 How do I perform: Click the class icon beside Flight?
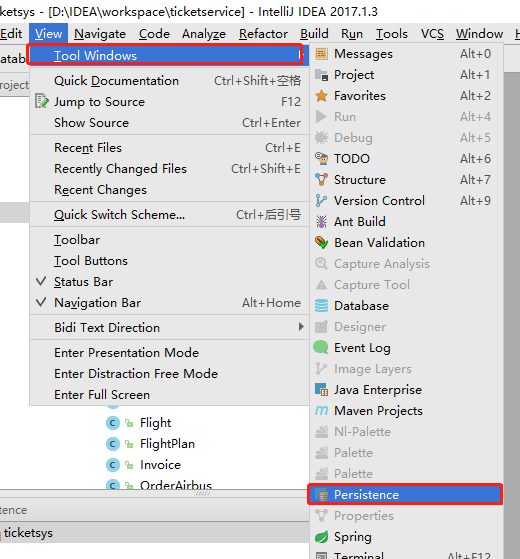click(113, 423)
